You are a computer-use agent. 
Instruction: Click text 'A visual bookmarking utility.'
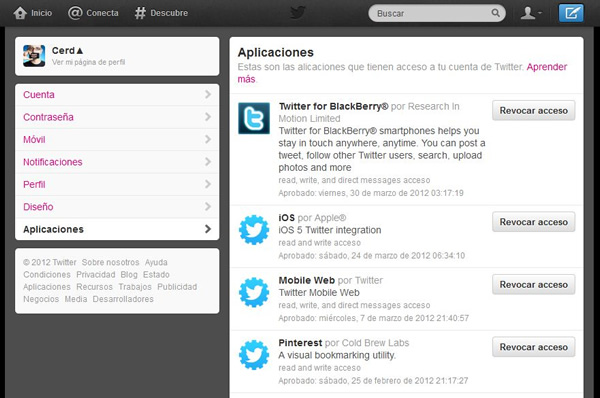337,356
